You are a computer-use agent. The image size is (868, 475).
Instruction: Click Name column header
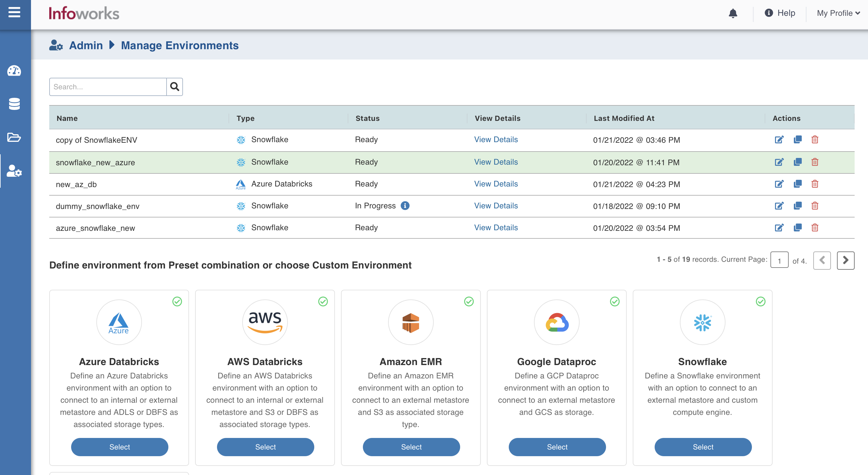67,118
